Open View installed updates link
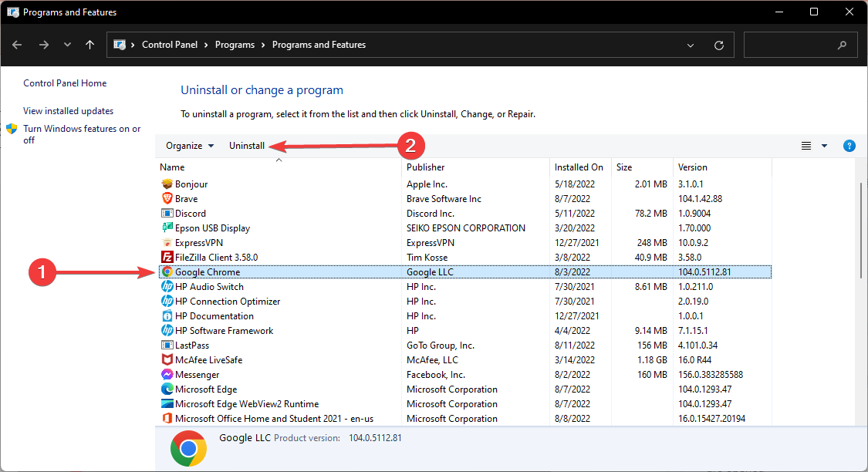 (x=68, y=111)
